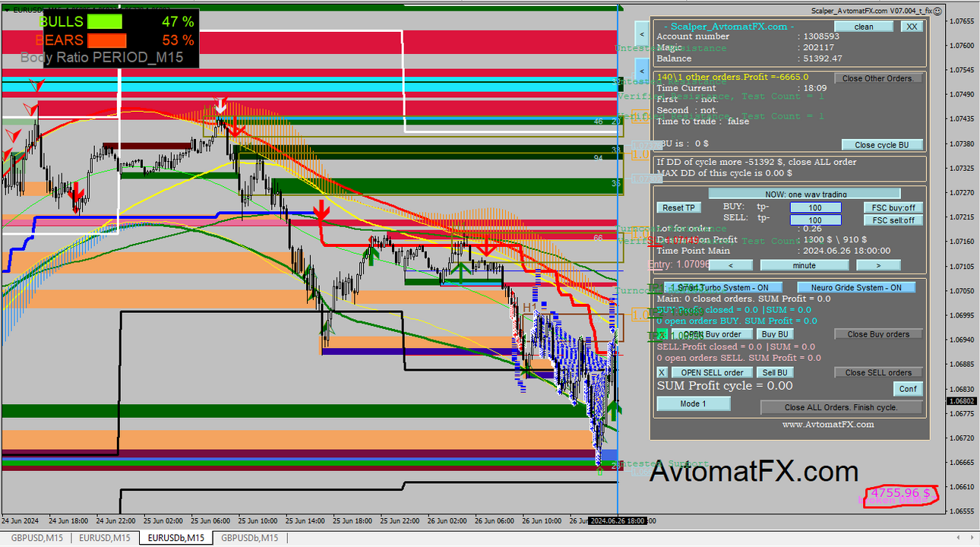Click the clean button
Image resolution: width=980 pixels, height=547 pixels.
[x=865, y=27]
